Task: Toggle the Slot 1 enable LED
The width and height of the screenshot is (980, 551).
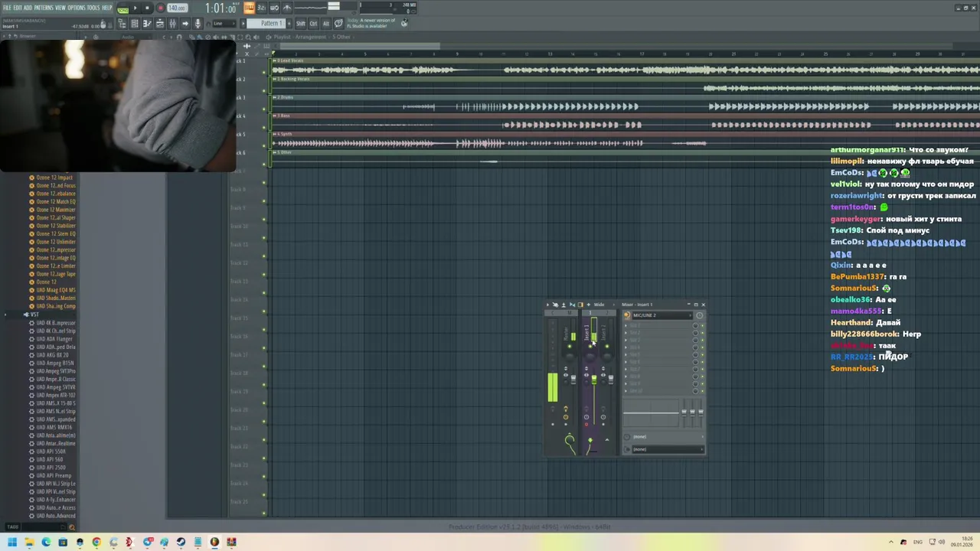Action: [x=702, y=326]
